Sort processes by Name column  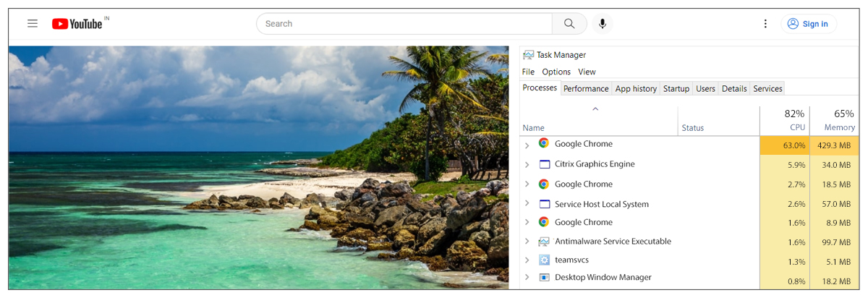(533, 128)
